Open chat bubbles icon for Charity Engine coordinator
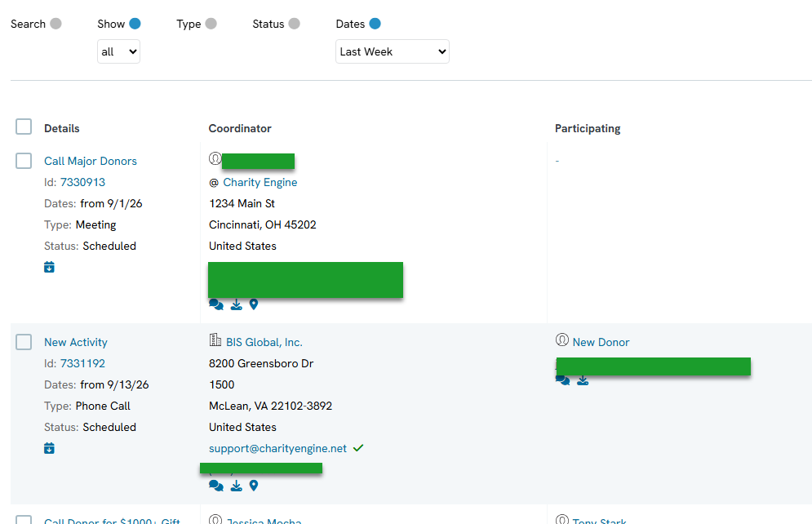 216,304
